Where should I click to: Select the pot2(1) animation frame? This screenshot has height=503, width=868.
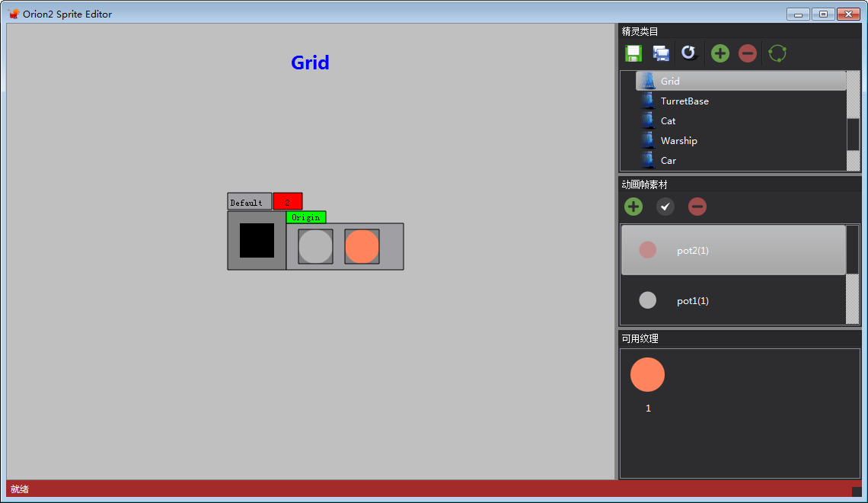pyautogui.click(x=692, y=251)
